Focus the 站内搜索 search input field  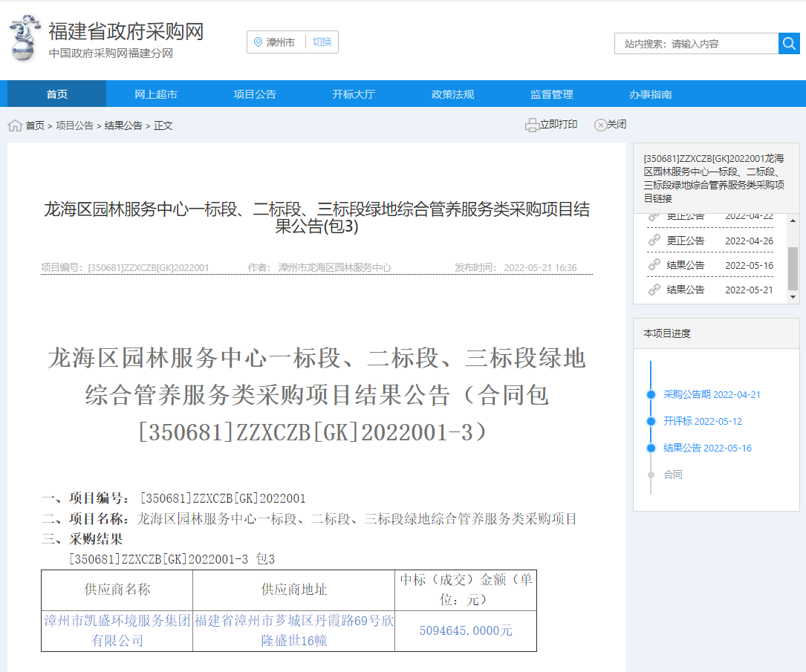pos(697,44)
